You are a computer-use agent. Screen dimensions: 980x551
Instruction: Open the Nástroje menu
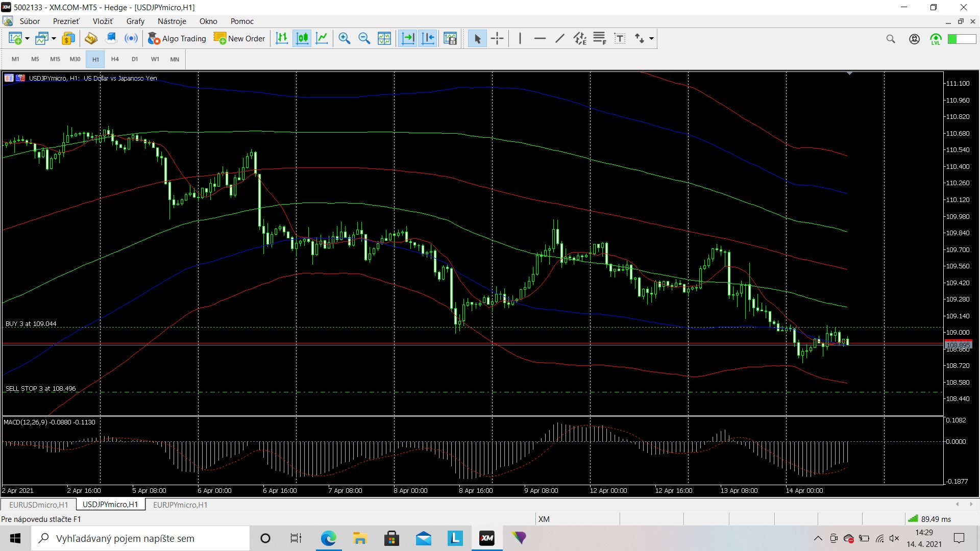[171, 21]
